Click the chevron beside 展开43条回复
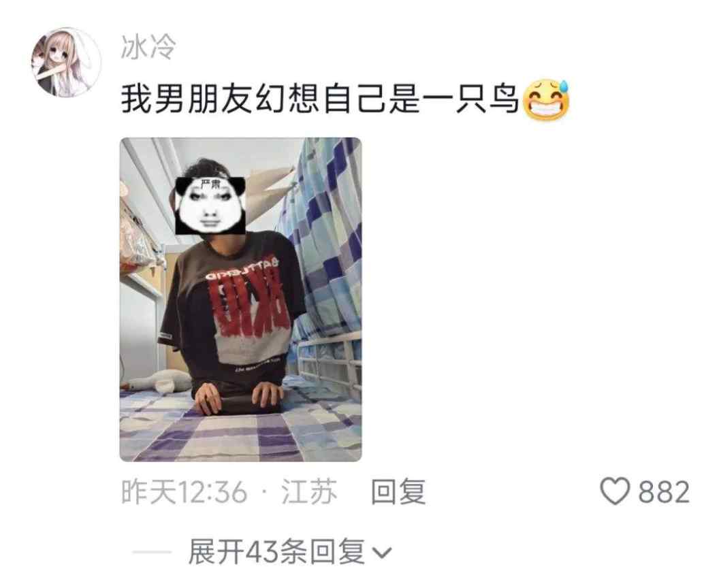 click(x=382, y=552)
